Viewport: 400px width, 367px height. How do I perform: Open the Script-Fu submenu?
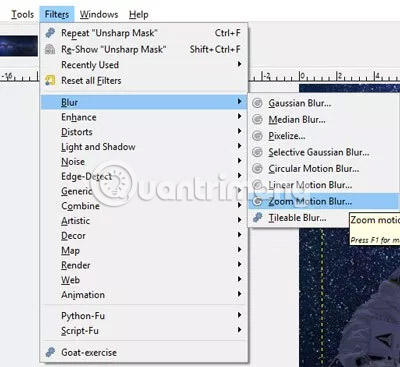pyautogui.click(x=144, y=331)
